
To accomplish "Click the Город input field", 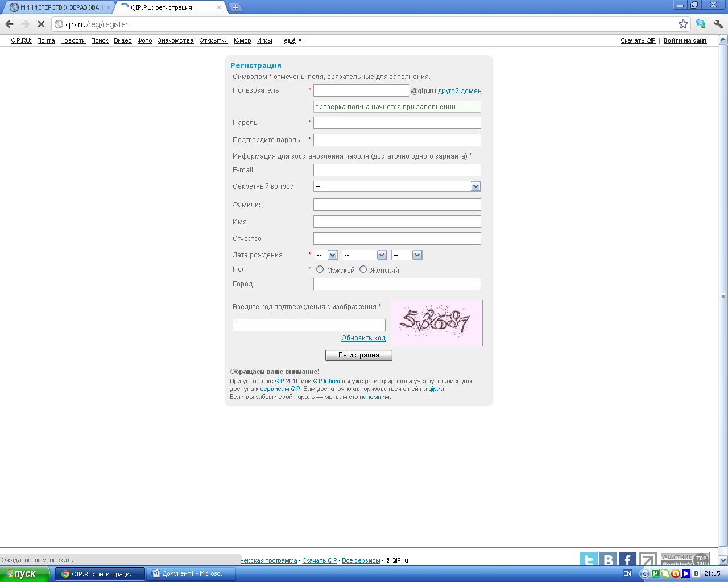I will click(x=397, y=284).
